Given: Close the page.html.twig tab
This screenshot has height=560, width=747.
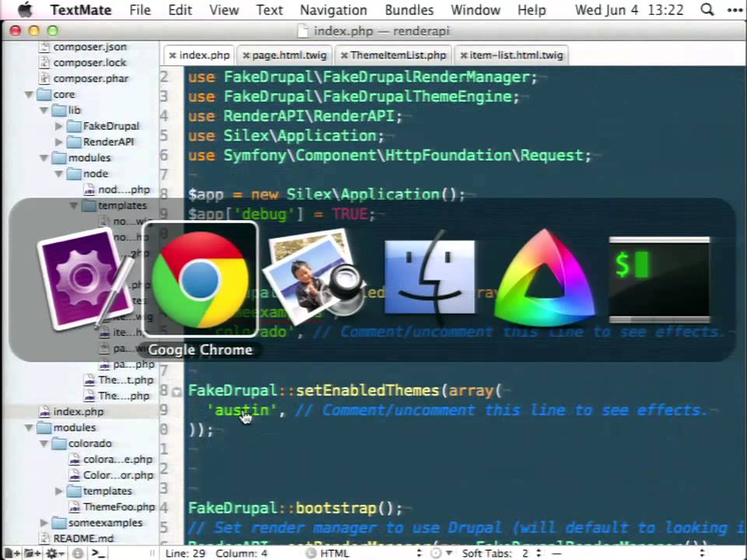Looking at the screenshot, I should [246, 55].
